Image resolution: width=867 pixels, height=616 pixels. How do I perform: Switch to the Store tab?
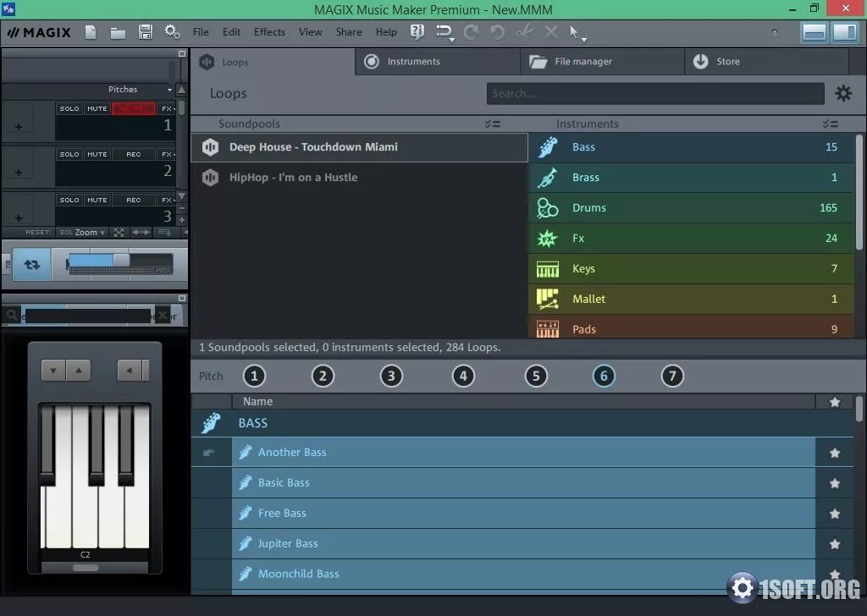coord(766,61)
